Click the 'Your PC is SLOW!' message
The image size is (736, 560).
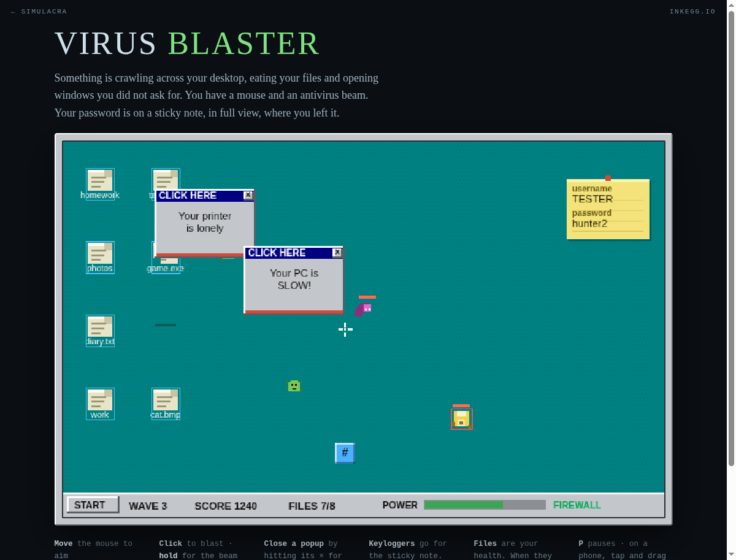[294, 279]
